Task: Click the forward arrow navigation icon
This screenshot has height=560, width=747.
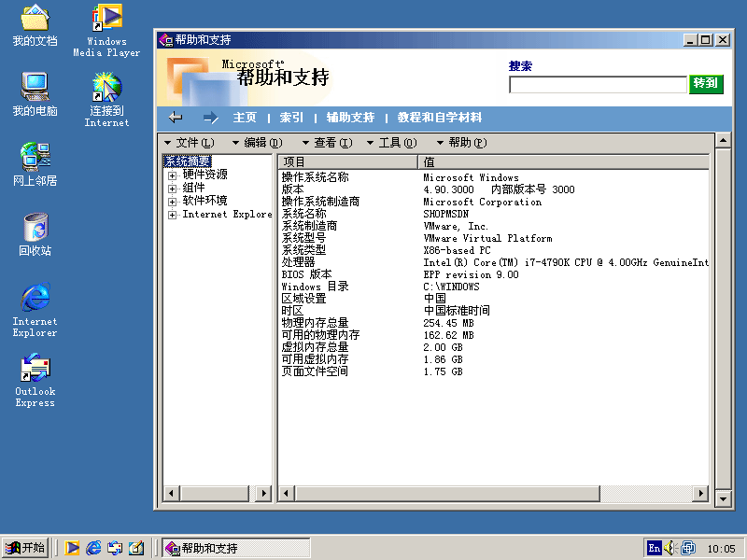Action: point(210,118)
